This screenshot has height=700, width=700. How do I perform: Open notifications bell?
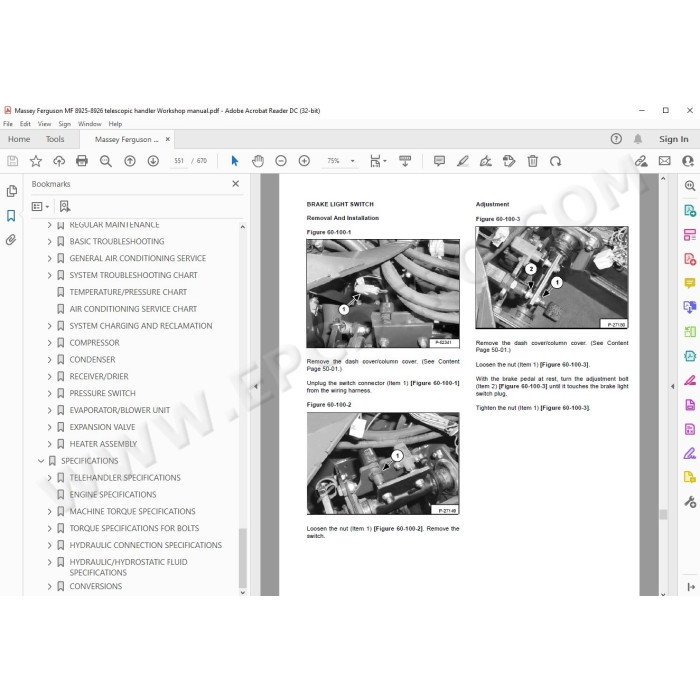638,139
